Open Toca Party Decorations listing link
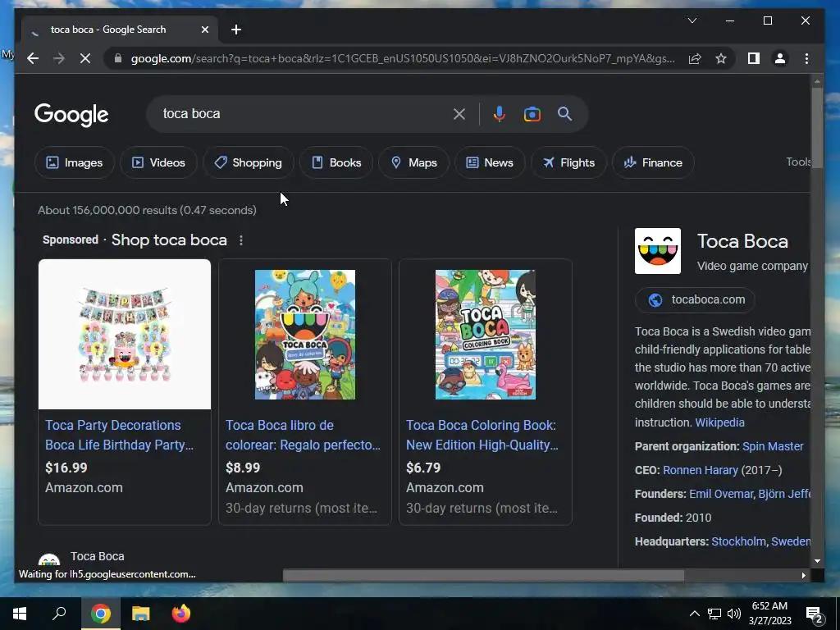Screen dimensions: 840x630 tap(119, 435)
